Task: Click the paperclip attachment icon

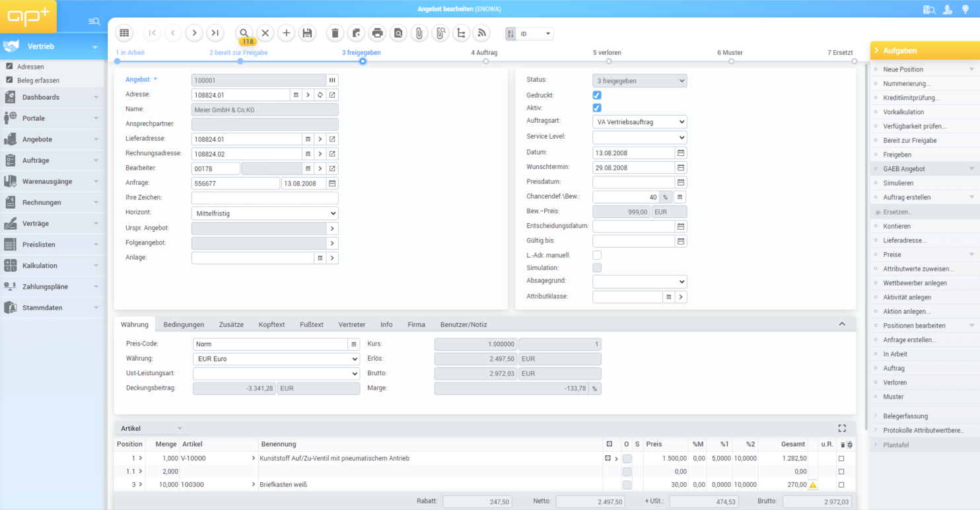Action: pyautogui.click(x=419, y=33)
